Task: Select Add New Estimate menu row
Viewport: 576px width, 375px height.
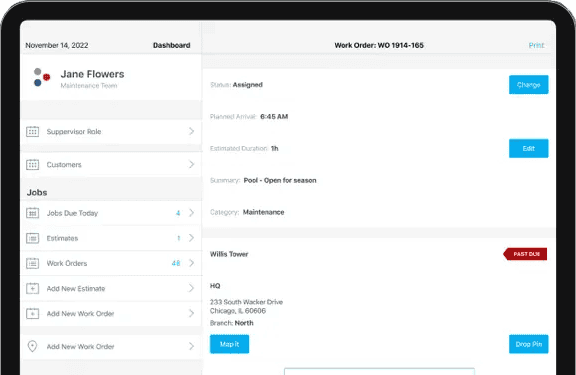Action: coord(111,288)
